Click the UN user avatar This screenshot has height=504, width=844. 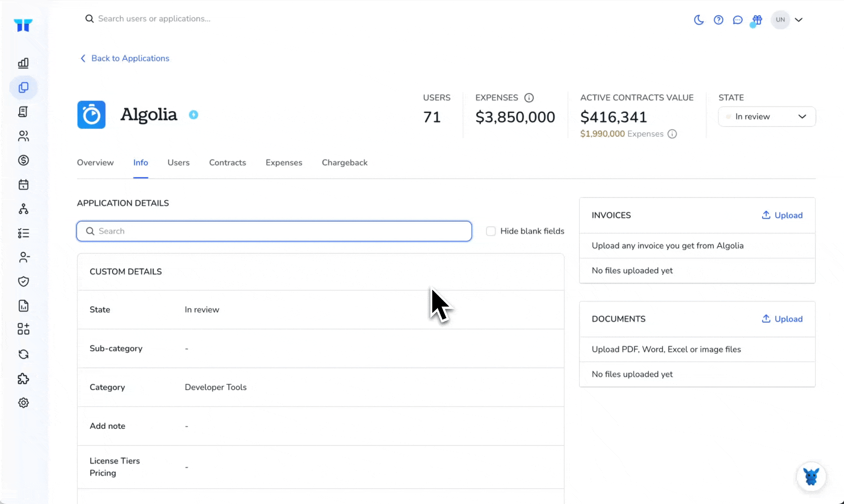coord(780,20)
